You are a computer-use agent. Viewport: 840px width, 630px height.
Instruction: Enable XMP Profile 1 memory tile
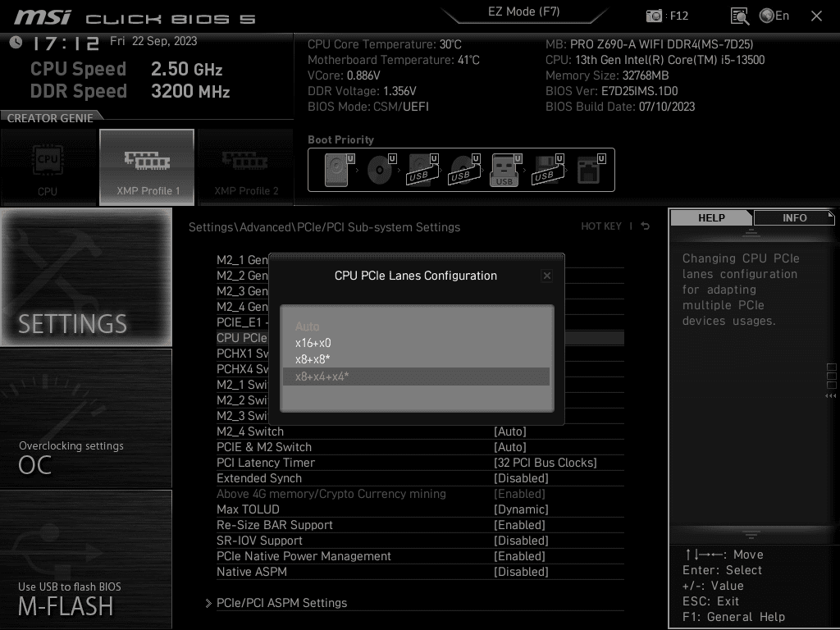click(147, 167)
